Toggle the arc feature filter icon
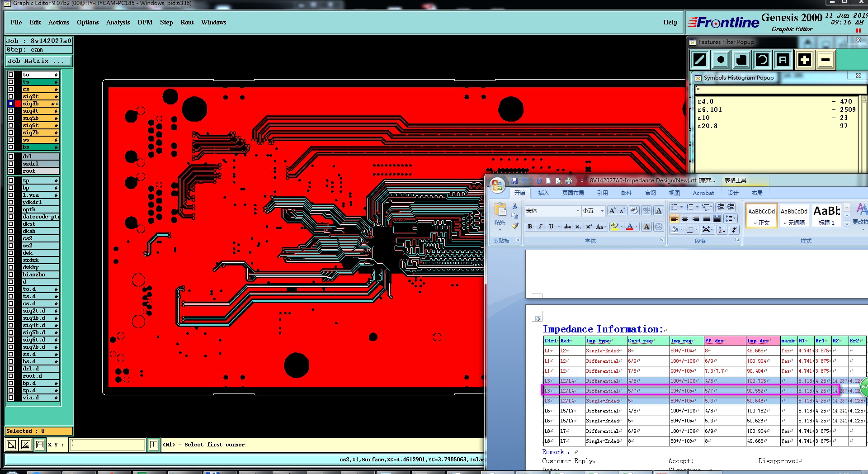 (x=762, y=60)
